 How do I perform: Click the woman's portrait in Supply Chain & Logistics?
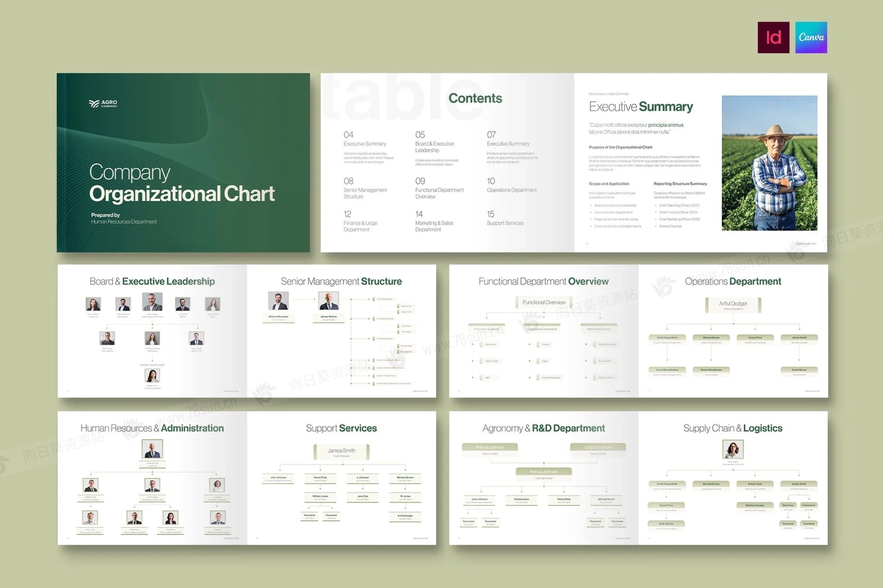(x=733, y=449)
